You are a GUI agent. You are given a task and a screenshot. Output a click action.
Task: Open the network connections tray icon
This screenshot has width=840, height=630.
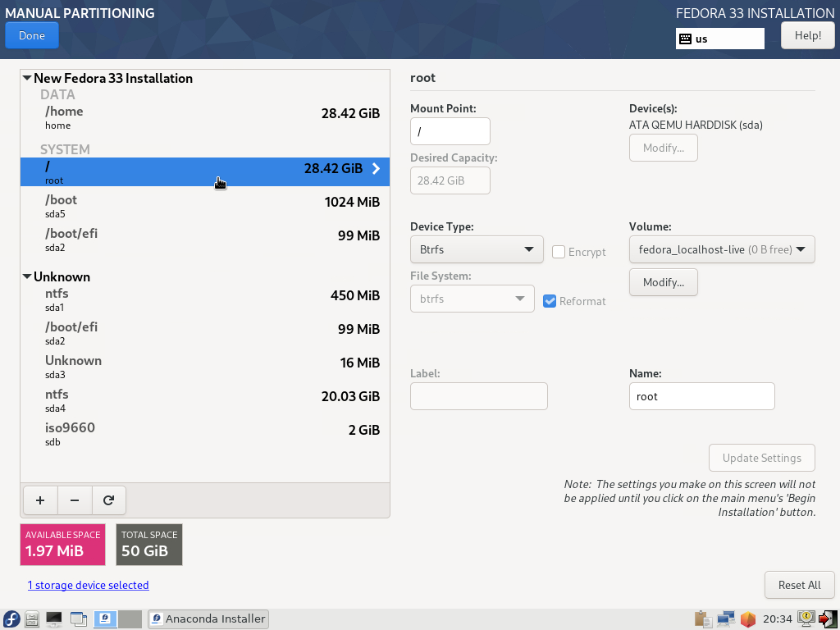[726, 619]
